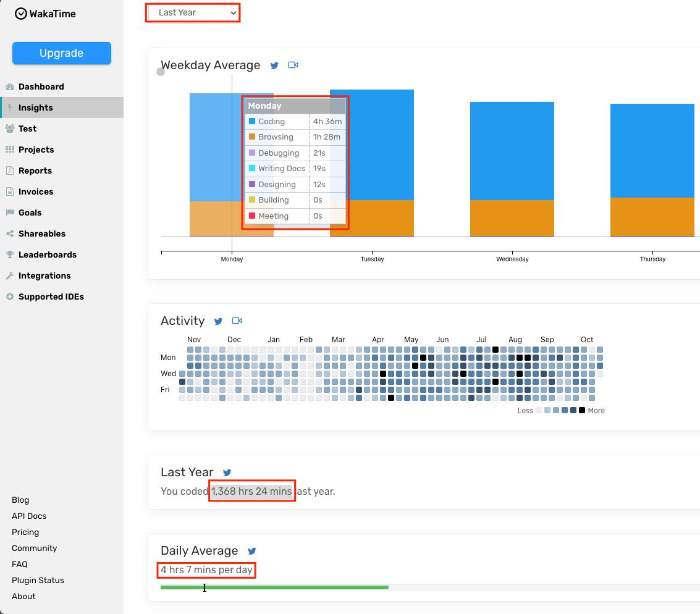Go to Projects in the sidebar
The image size is (700, 614).
click(36, 149)
